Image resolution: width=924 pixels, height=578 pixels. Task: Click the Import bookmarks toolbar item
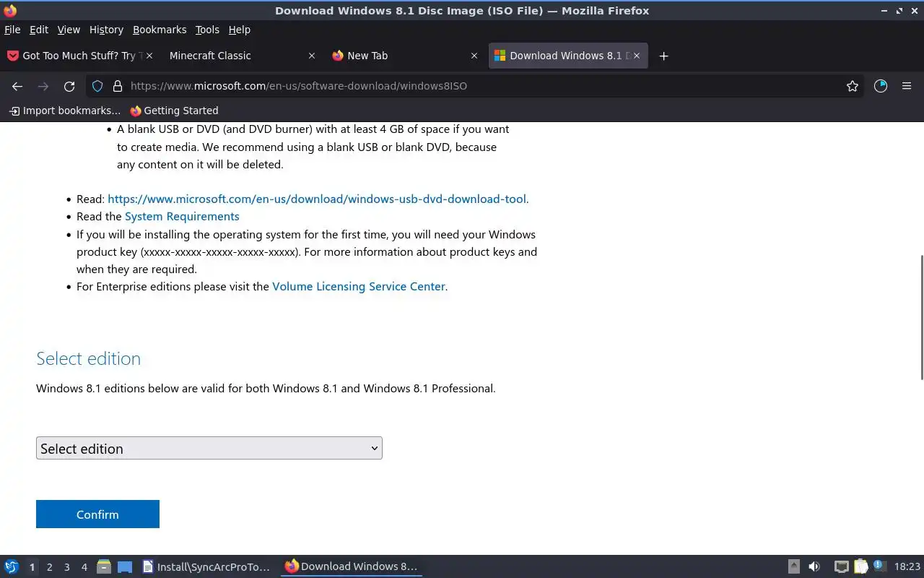(64, 111)
